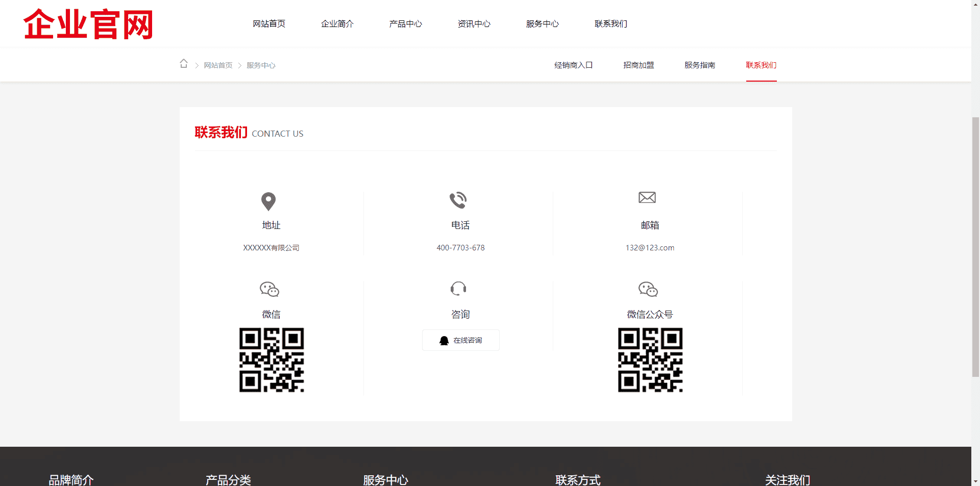Click the email address 132@123.com
Screen dimensions: 980x486
click(x=650, y=248)
